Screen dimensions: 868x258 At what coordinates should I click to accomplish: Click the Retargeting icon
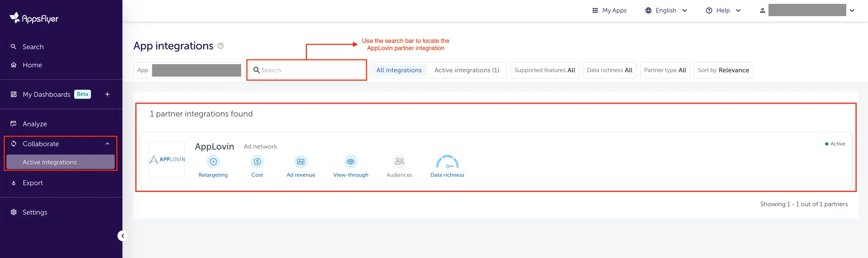(213, 162)
